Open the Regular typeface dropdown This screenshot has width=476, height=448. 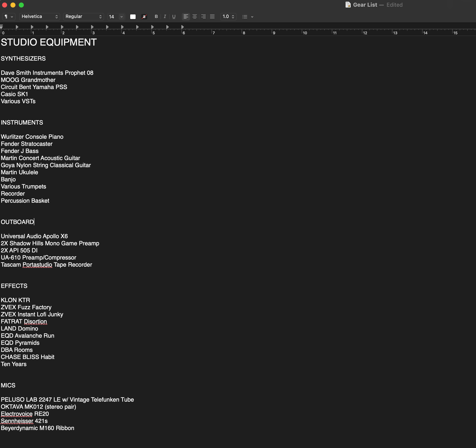click(83, 17)
